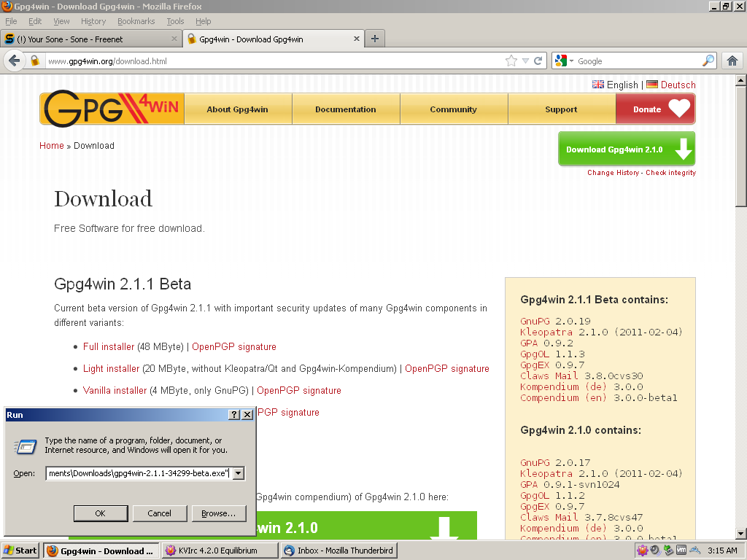Screen dimensions: 747x560
Task: Click the UK flag English icon
Action: point(598,85)
